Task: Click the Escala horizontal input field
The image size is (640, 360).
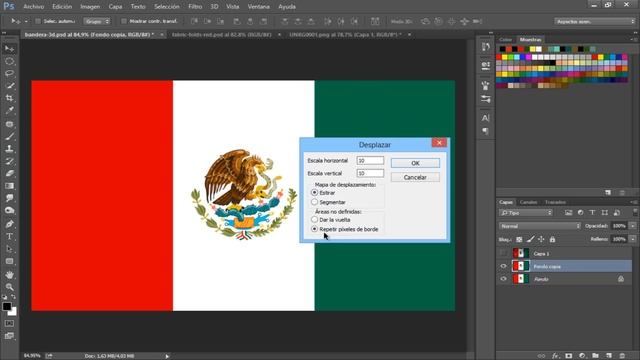Action: 370,160
